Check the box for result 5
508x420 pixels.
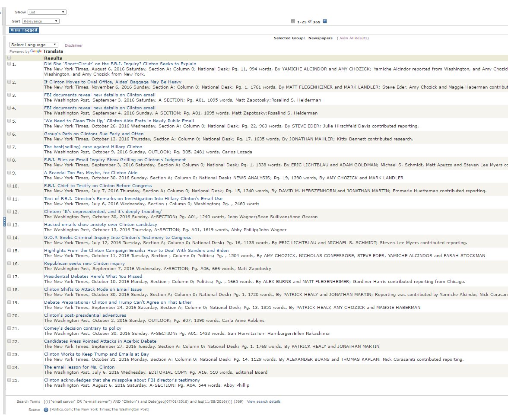pos(9,121)
